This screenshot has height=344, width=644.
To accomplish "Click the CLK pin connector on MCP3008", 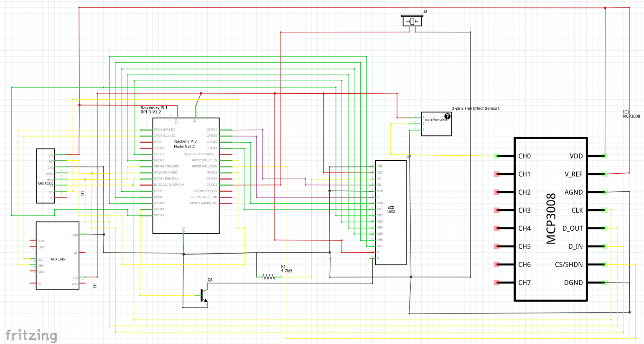I will (x=605, y=210).
